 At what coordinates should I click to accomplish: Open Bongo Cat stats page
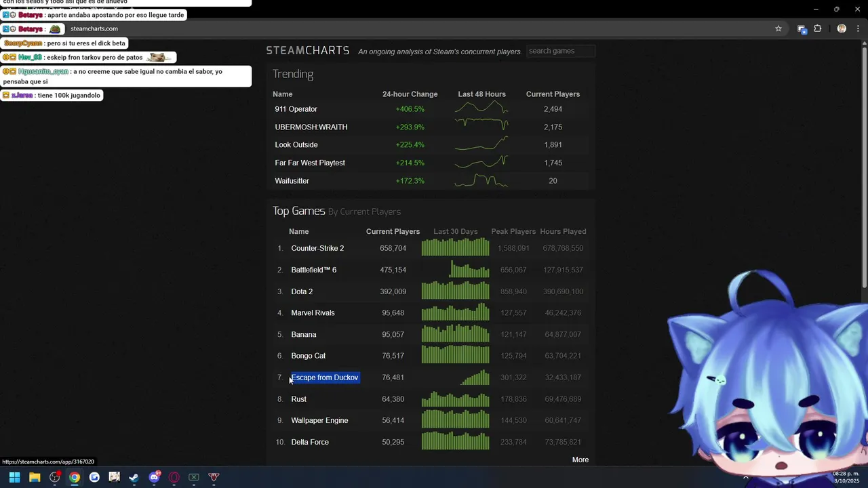pos(309,356)
